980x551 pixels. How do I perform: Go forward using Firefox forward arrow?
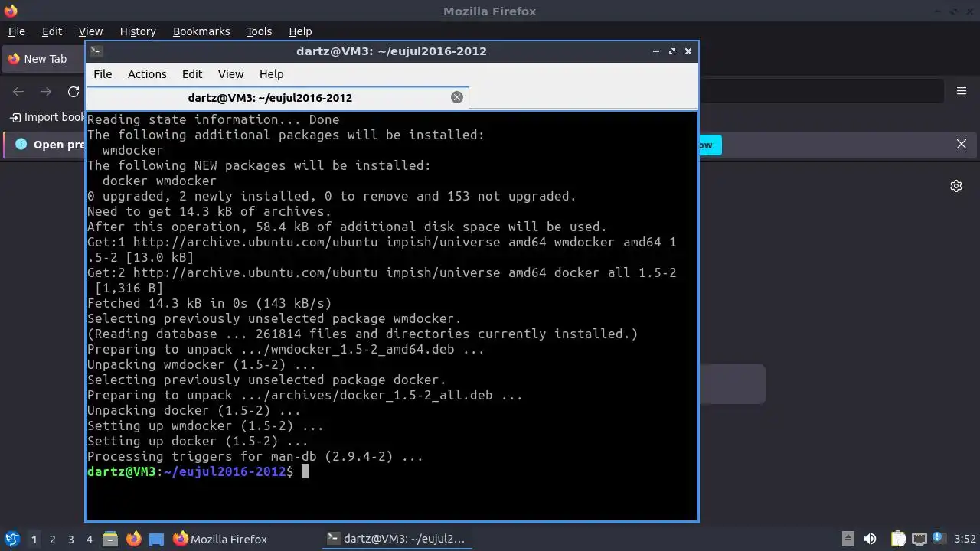(x=46, y=92)
